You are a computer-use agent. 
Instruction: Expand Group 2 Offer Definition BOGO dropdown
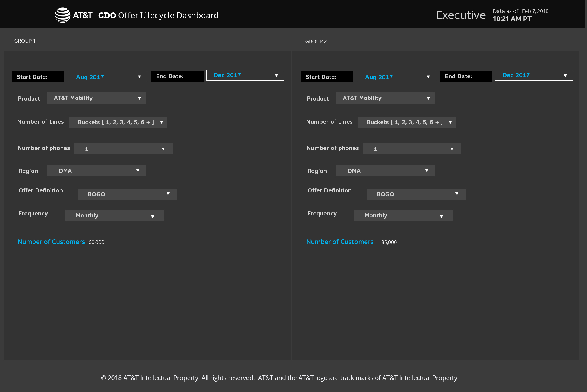[x=416, y=194]
